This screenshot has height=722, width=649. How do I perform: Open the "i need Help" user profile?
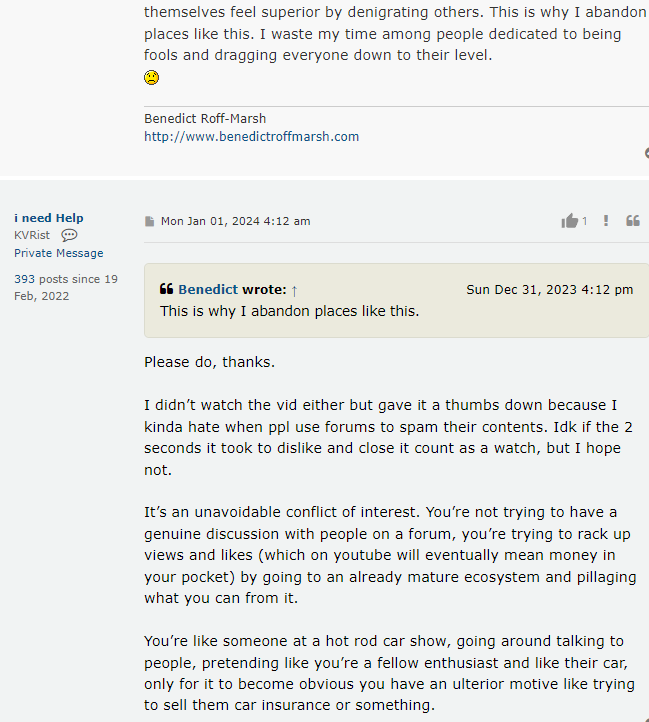click(49, 218)
